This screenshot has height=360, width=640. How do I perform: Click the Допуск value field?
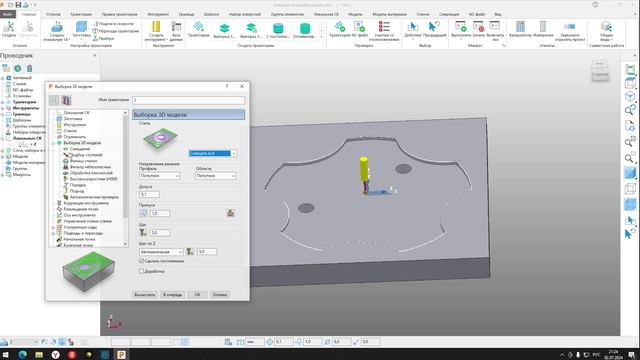point(149,194)
